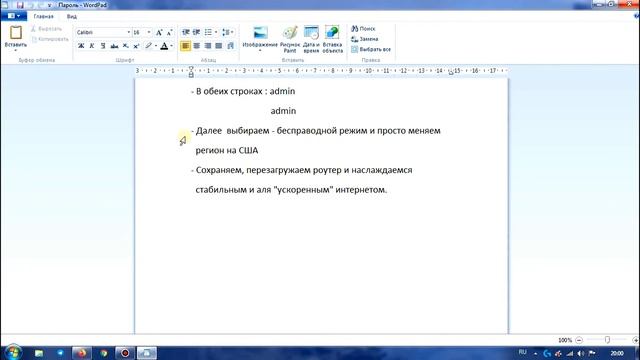
Task: Select center text alignment
Action: tap(197, 46)
